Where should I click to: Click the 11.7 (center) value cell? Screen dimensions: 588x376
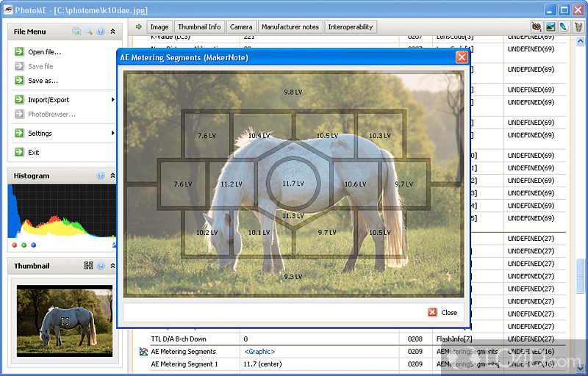point(262,364)
